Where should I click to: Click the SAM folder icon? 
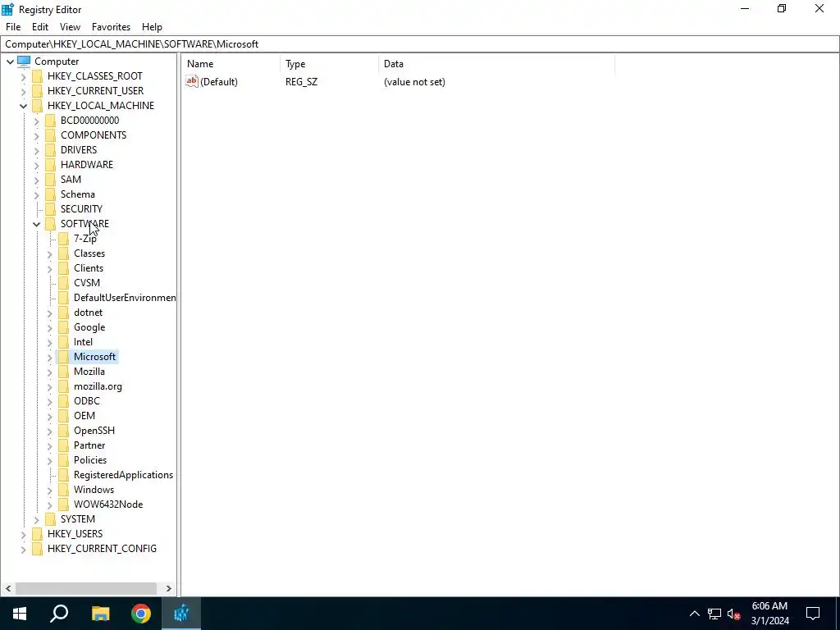(50, 179)
